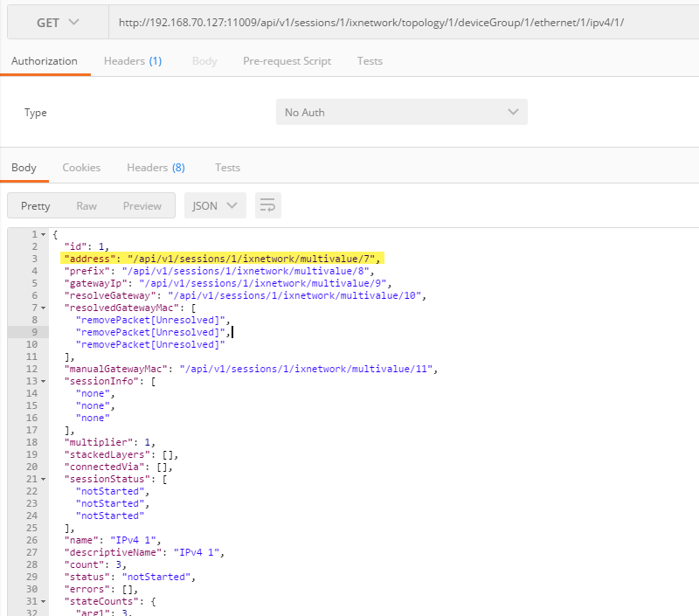The height and width of the screenshot is (616, 699).
Task: Switch to the Raw response view
Action: point(87,206)
